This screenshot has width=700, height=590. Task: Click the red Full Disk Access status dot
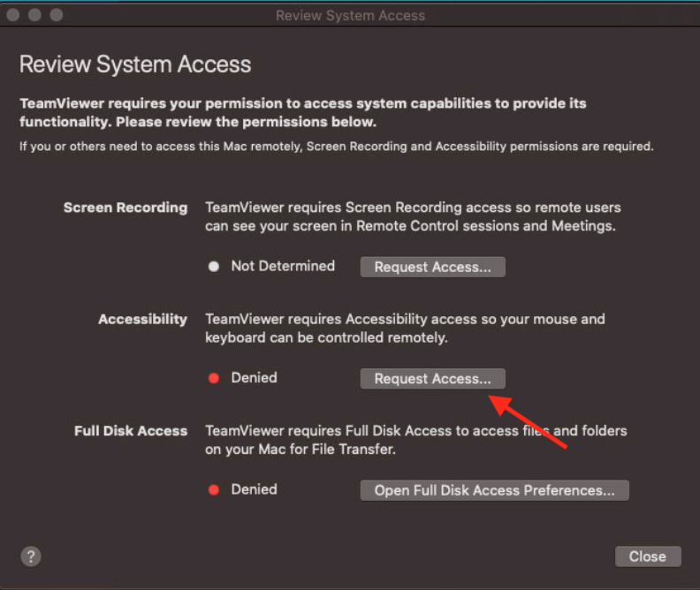click(x=214, y=490)
